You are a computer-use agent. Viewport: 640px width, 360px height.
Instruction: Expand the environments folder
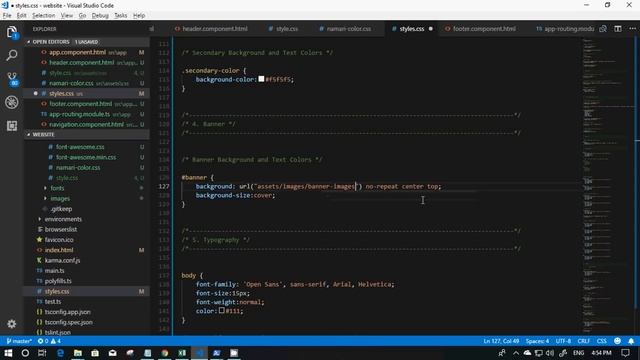click(x=63, y=219)
